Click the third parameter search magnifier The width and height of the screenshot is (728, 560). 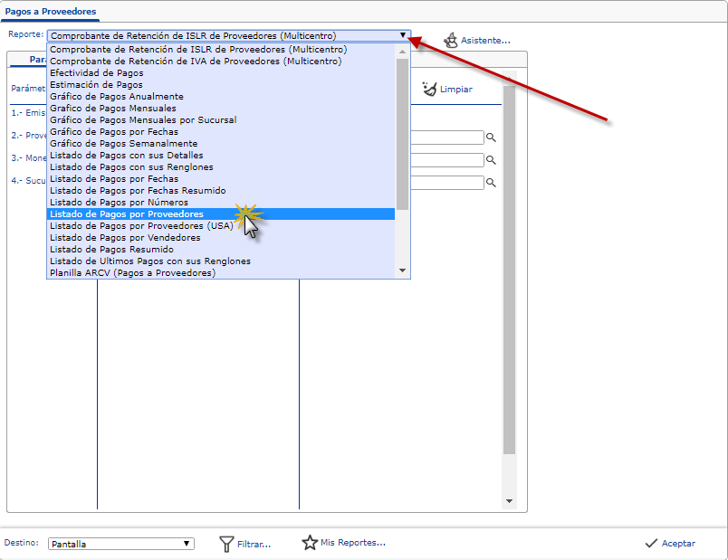click(x=491, y=183)
